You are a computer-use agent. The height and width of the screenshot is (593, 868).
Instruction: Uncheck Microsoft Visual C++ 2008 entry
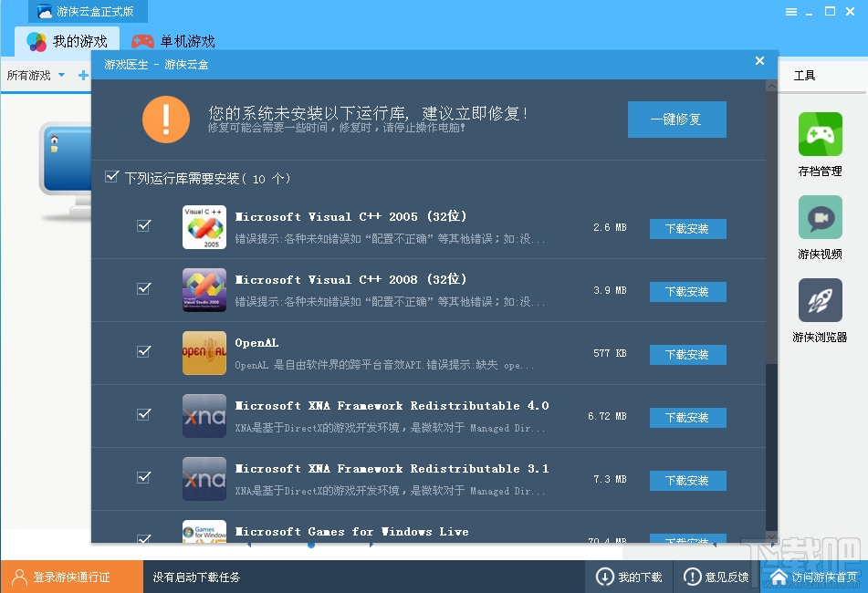click(x=143, y=289)
